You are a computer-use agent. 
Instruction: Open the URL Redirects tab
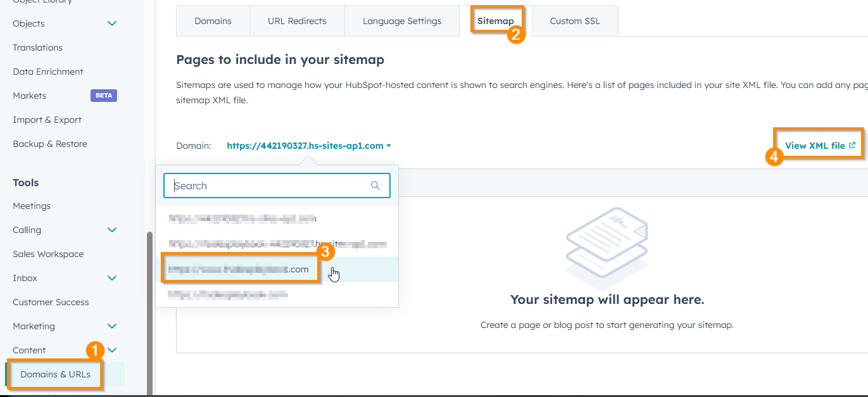tap(297, 21)
